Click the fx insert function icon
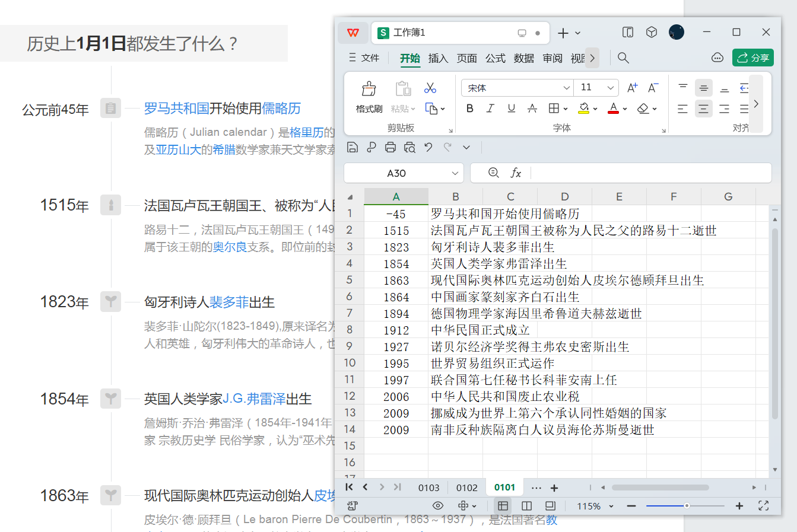797x532 pixels. 516,173
